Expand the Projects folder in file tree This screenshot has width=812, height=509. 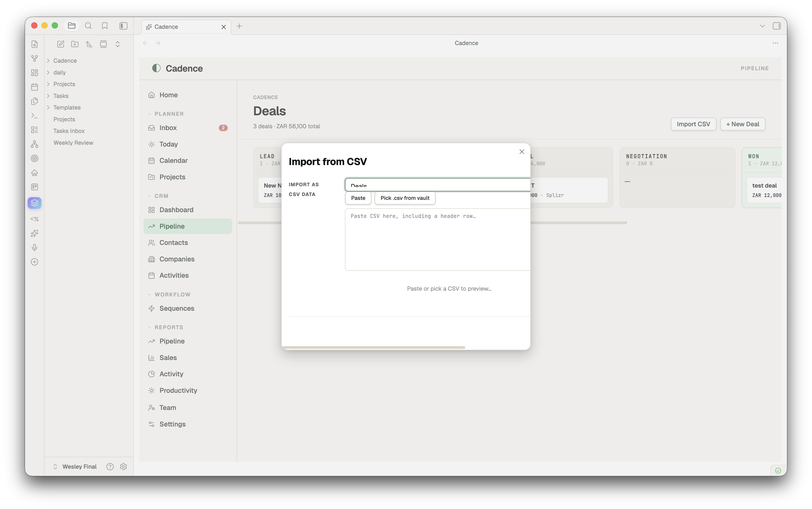(48, 84)
